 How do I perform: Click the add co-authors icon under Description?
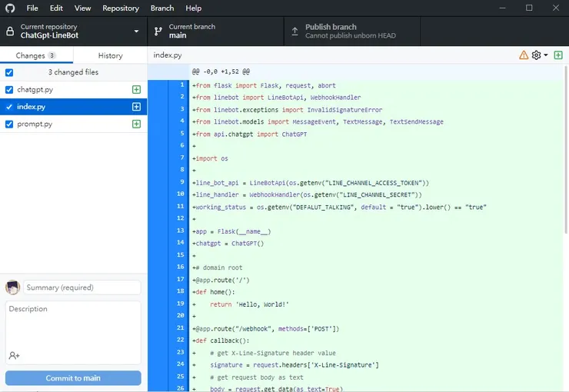click(14, 355)
